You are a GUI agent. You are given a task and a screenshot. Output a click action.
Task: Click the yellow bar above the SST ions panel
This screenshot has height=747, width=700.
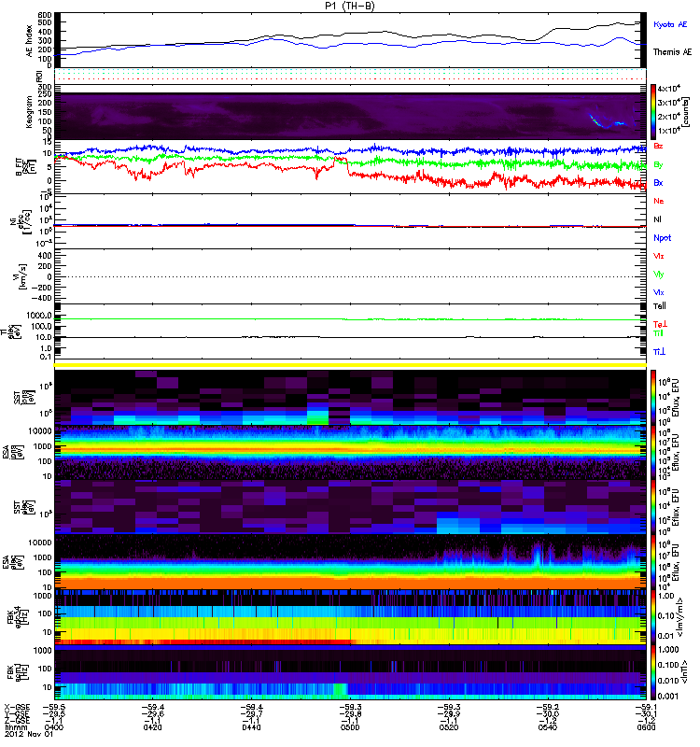pyautogui.click(x=350, y=365)
